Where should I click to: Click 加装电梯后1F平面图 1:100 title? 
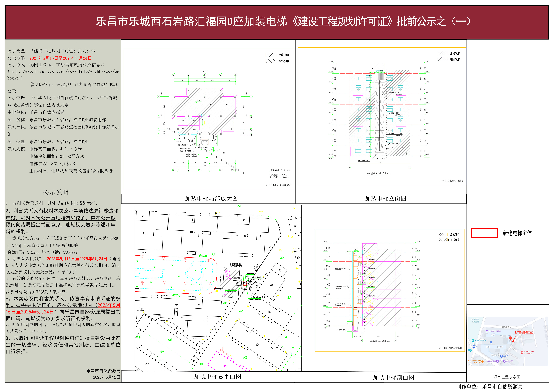[280, 170]
